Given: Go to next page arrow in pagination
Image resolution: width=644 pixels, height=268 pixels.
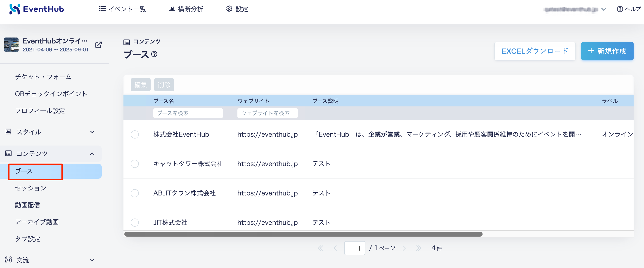Looking at the screenshot, I should tap(404, 248).
